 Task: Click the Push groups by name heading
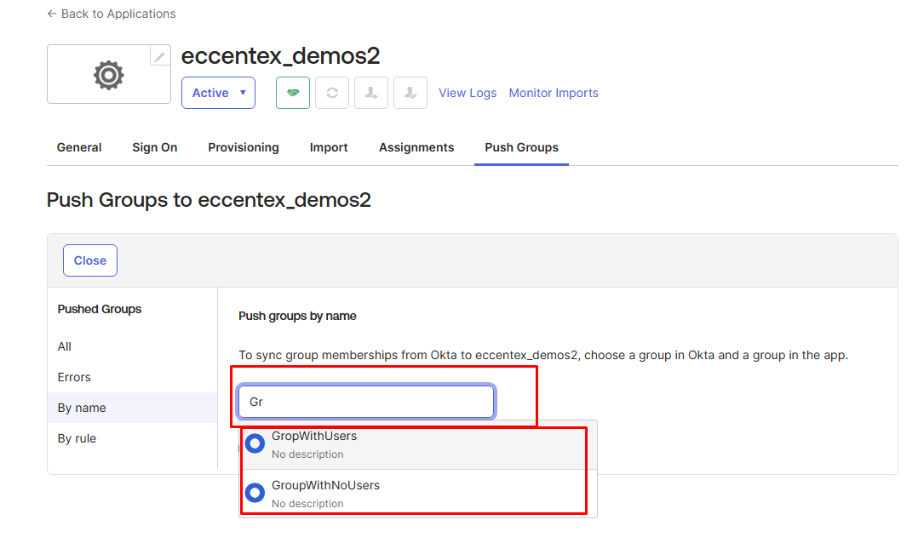[297, 317]
